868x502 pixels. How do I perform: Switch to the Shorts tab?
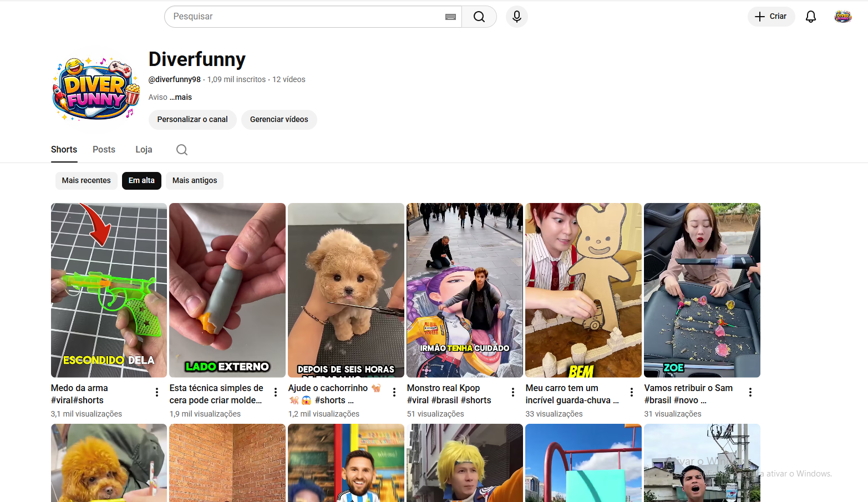[x=64, y=150]
